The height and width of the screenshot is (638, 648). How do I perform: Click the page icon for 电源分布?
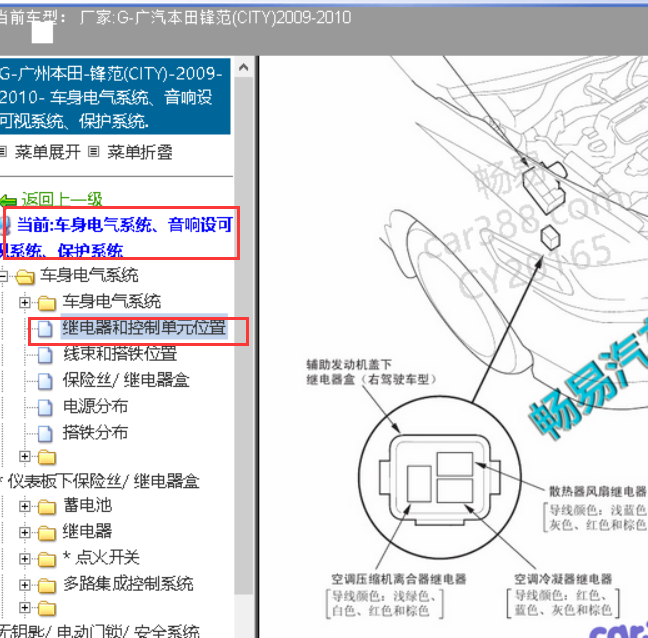pyautogui.click(x=45, y=407)
